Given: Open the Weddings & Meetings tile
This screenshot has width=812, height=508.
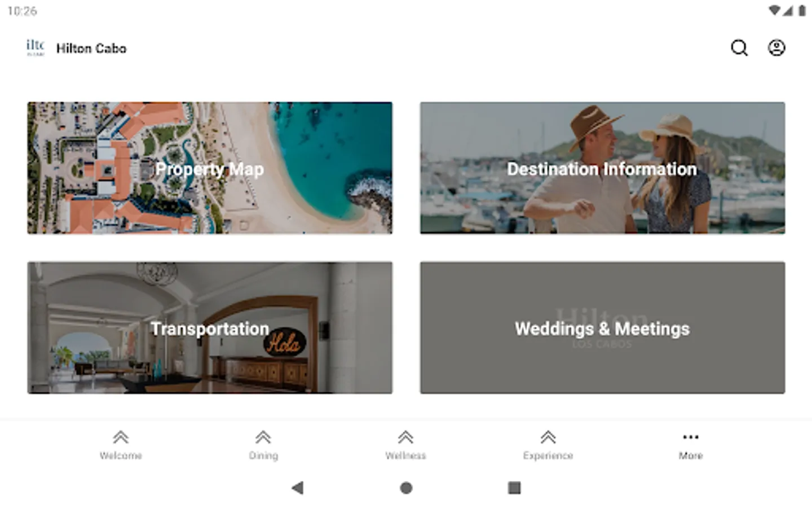Looking at the screenshot, I should click(x=602, y=328).
